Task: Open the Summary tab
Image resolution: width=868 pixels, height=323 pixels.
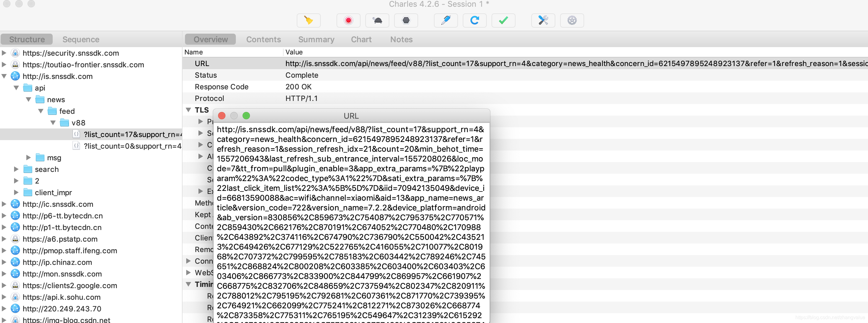Action: point(316,39)
